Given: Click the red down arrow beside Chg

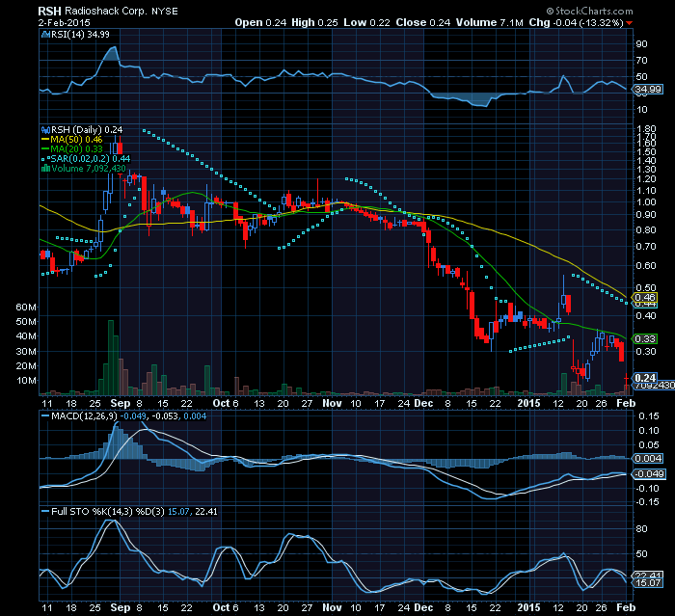Looking at the screenshot, I should (x=629, y=23).
